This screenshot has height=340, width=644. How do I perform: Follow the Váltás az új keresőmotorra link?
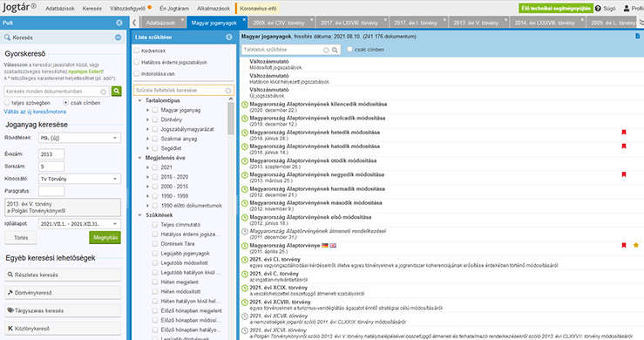tap(35, 112)
